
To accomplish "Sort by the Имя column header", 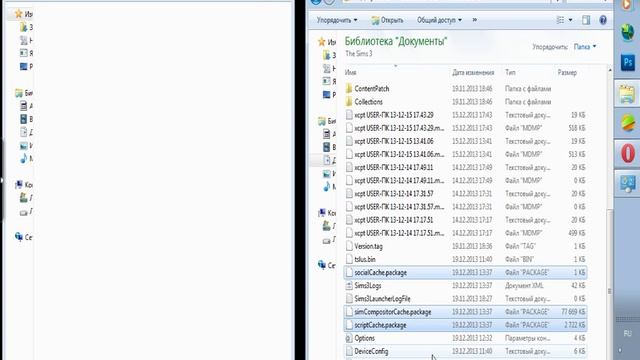I will (350, 73).
